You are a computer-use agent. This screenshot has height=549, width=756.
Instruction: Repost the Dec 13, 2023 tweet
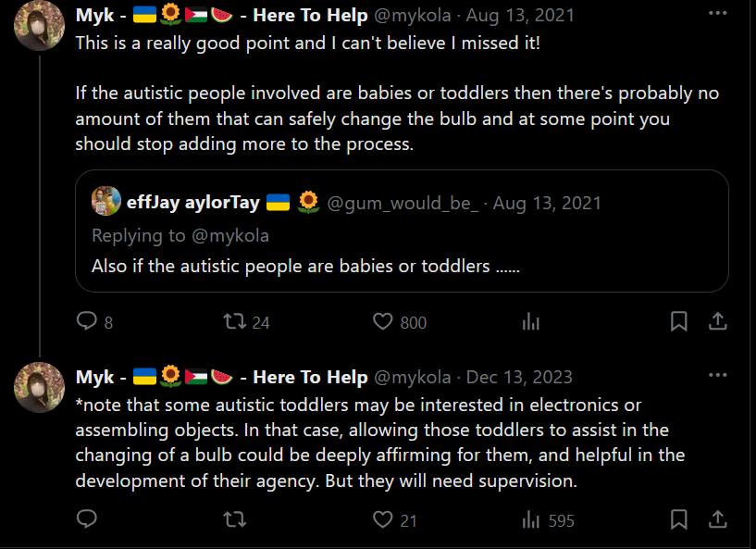point(235,519)
